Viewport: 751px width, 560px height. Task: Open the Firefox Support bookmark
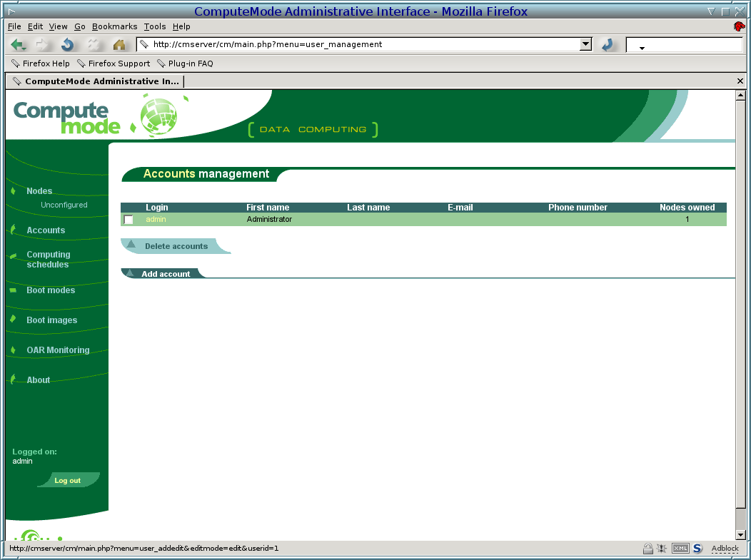tap(114, 63)
